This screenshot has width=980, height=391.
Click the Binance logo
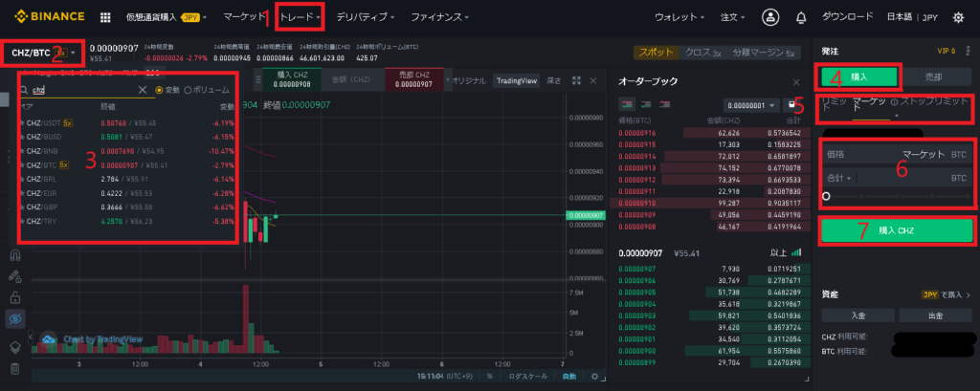[x=50, y=17]
